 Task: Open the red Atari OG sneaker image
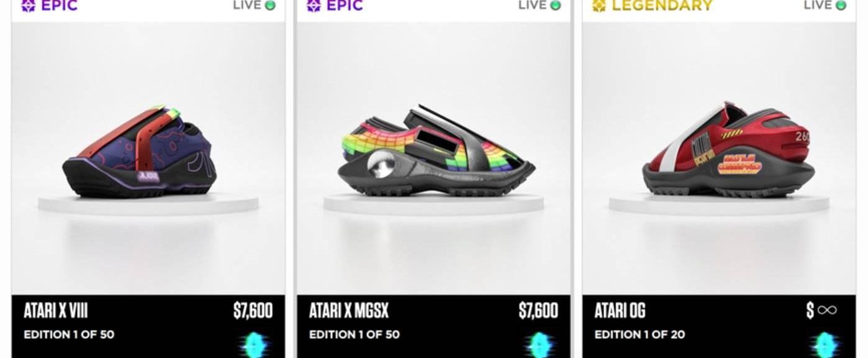click(x=728, y=150)
